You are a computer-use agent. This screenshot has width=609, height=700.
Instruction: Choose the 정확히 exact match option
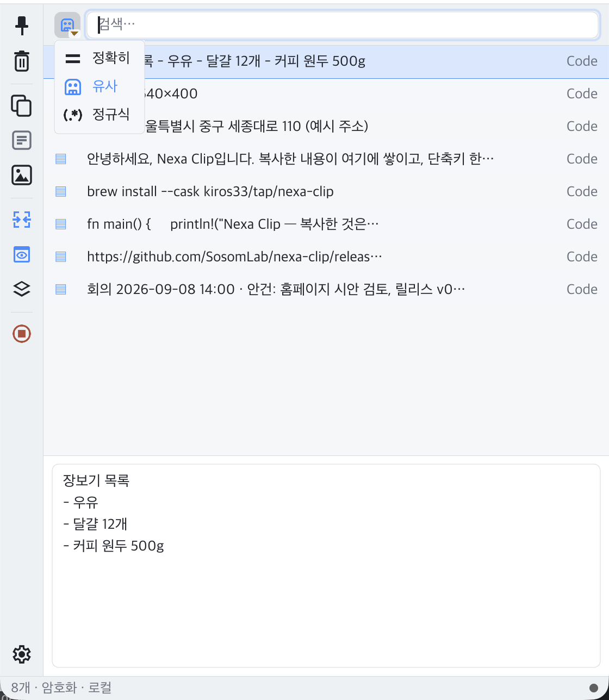99,58
